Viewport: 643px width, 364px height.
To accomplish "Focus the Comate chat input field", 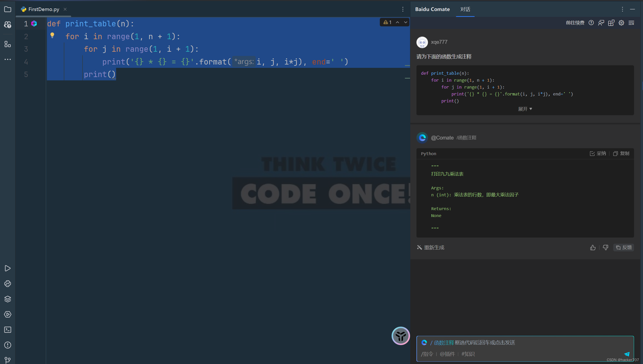I will [525, 342].
